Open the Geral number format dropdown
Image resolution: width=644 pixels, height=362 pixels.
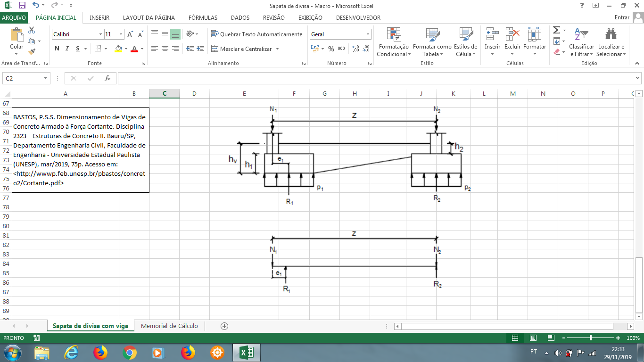[x=368, y=34]
